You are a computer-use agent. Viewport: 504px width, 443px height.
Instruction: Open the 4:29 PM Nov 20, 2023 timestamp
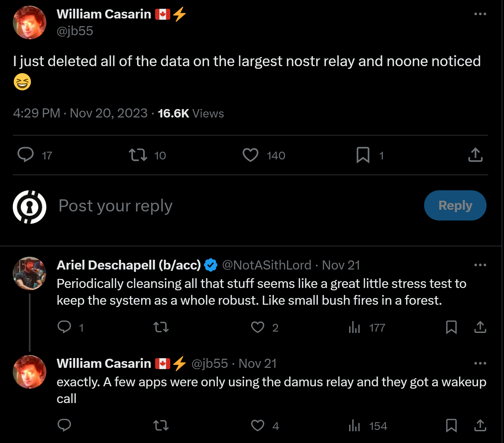pyautogui.click(x=80, y=113)
